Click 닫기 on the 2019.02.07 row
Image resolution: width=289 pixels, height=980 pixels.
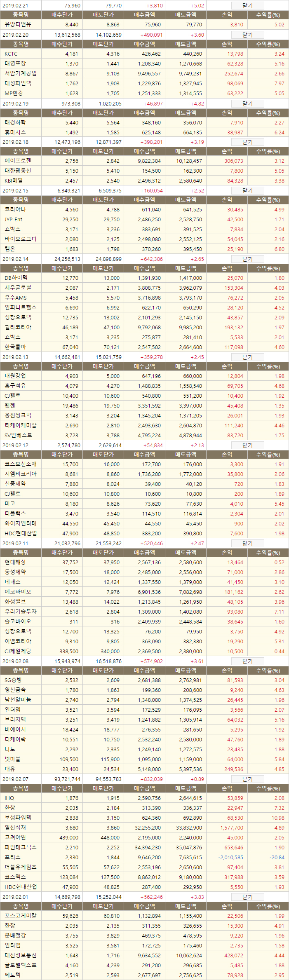tap(247, 779)
